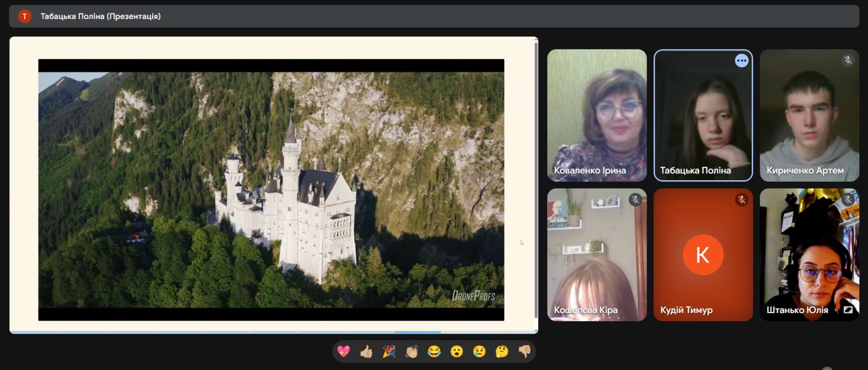The image size is (868, 370).
Task: Click the Табацька Поліна (Презентація) header title
Action: click(x=100, y=16)
